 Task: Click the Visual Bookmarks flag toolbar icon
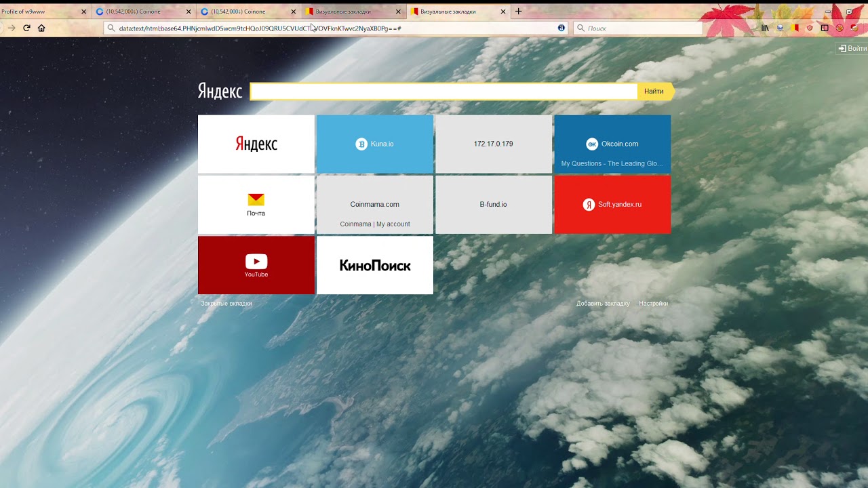(796, 28)
